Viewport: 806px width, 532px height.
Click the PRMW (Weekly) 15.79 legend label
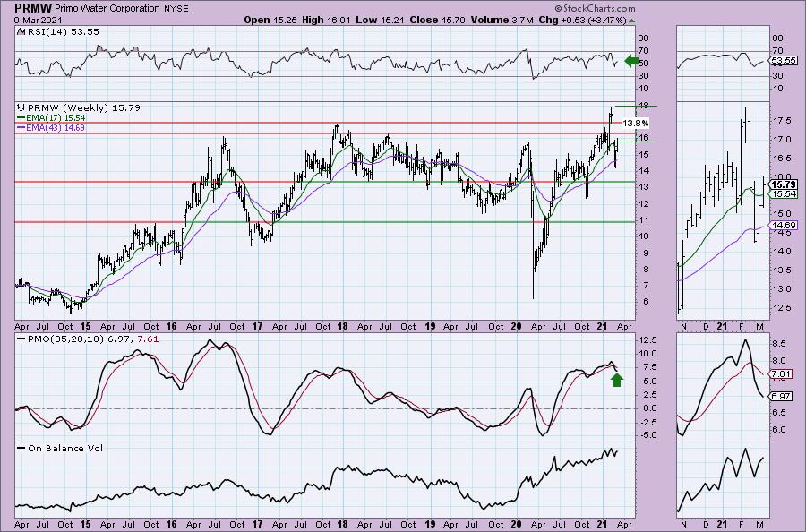click(x=84, y=108)
